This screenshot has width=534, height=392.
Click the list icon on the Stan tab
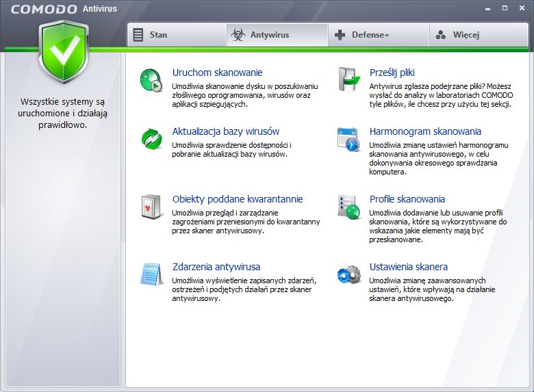pyautogui.click(x=138, y=35)
